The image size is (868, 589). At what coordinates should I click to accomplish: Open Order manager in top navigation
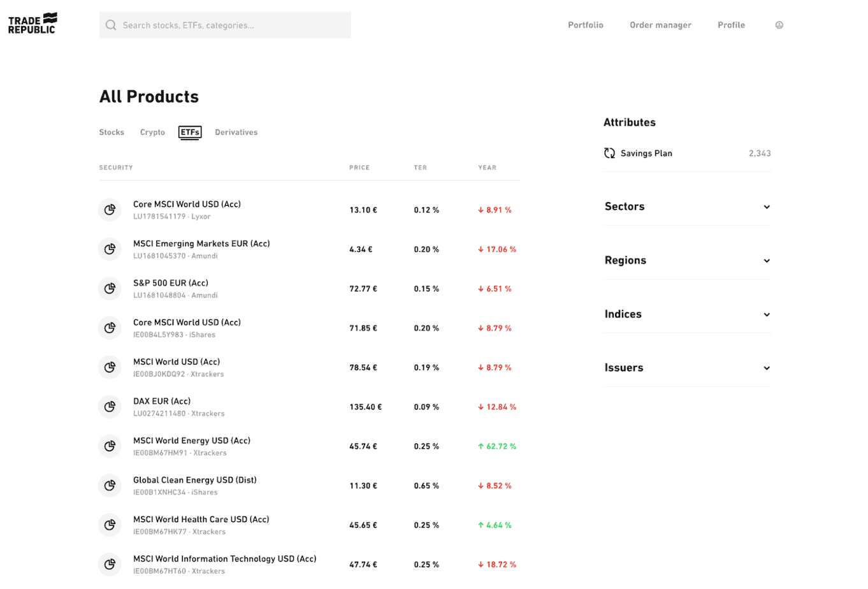tap(660, 25)
